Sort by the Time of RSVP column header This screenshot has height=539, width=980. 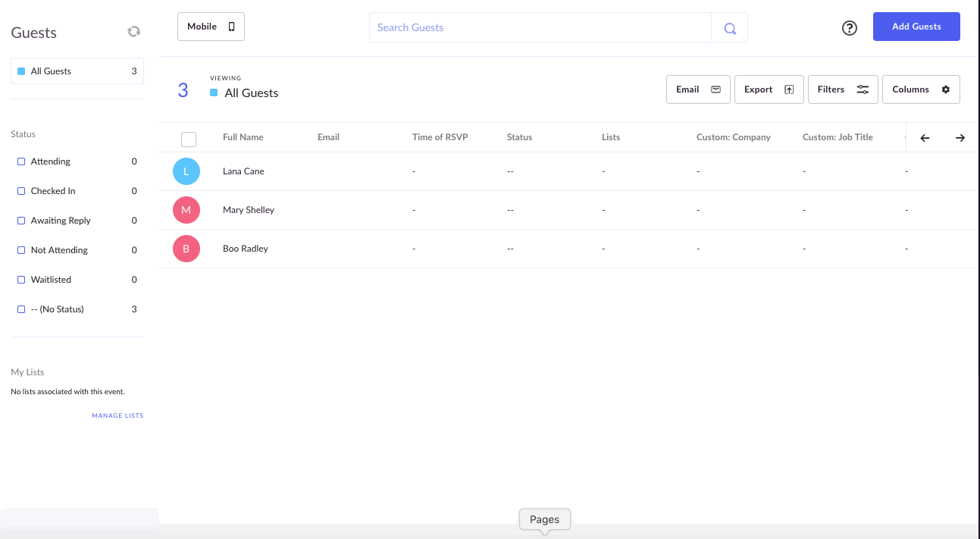pos(440,137)
